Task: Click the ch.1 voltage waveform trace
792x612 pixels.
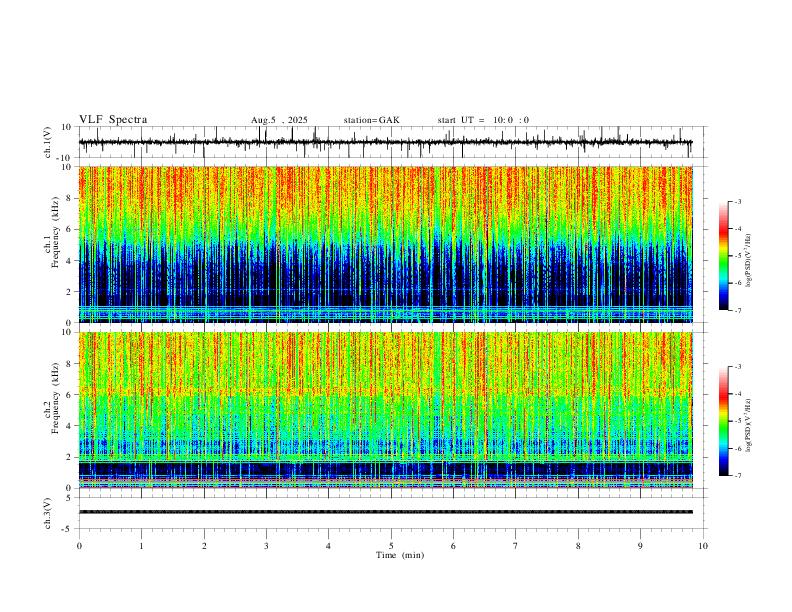Action: pos(385,142)
